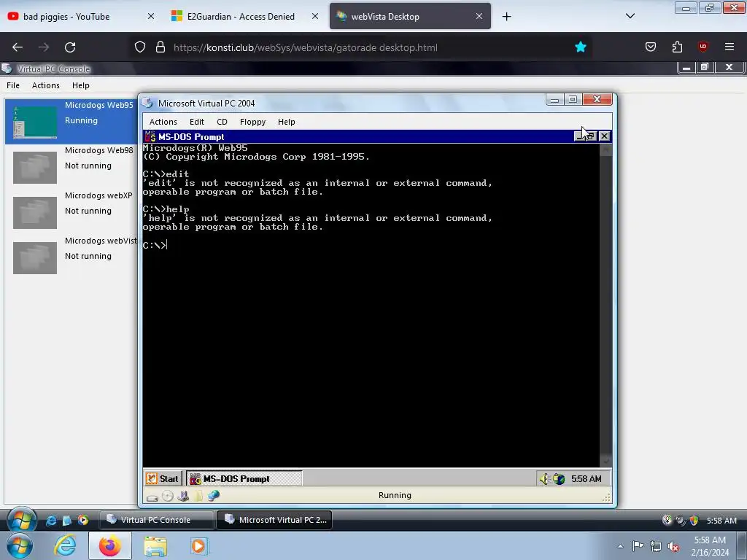Screen dimensions: 747x560
Task: Open a new browser tab
Action: coord(507,17)
